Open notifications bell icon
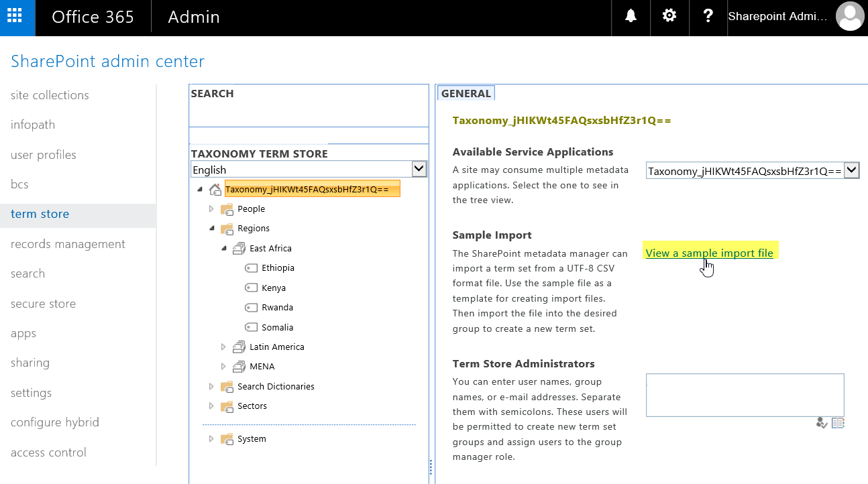This screenshot has height=484, width=868. tap(631, 17)
